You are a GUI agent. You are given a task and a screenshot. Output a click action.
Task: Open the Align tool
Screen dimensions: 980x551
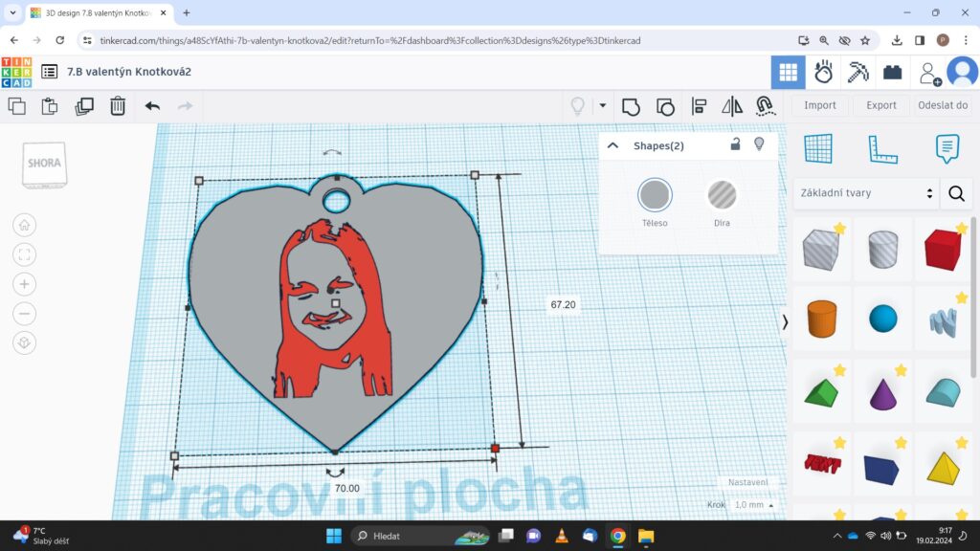coord(699,106)
